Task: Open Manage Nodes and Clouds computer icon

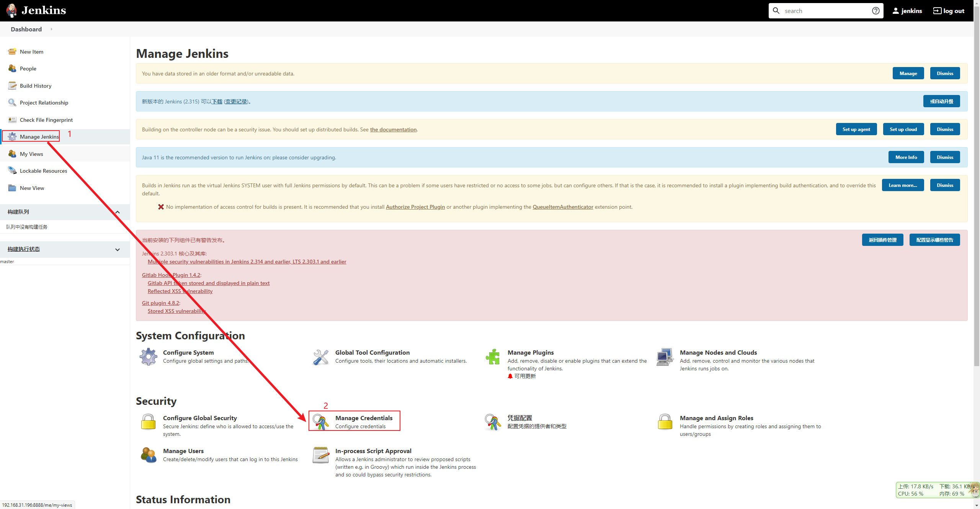Action: pyautogui.click(x=665, y=357)
